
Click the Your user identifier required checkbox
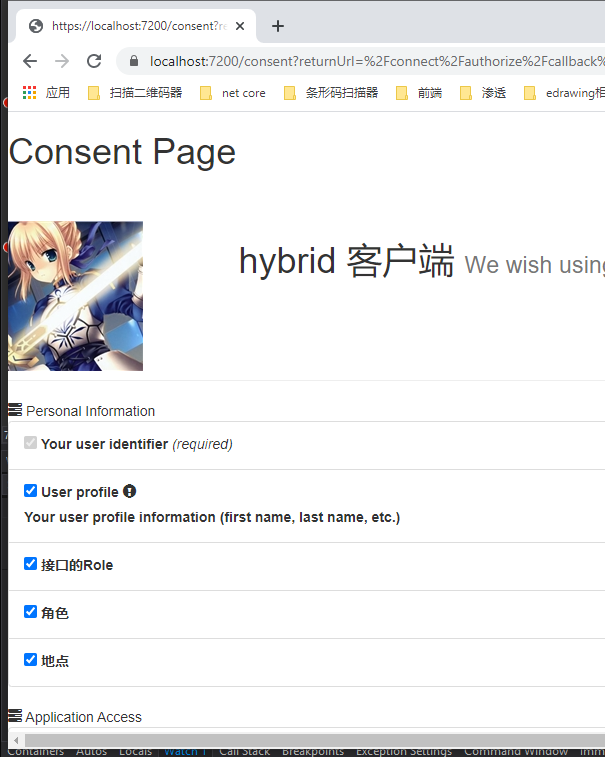point(30,443)
